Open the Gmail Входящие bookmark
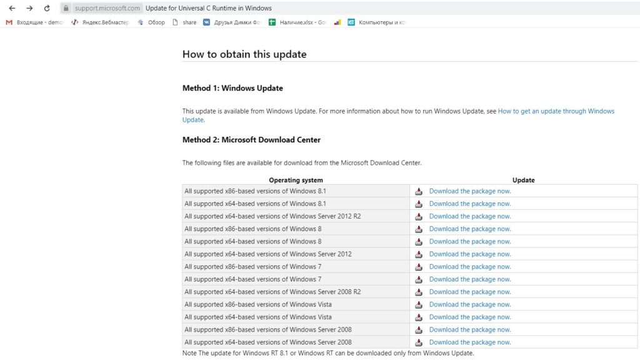The width and height of the screenshot is (640, 364). [x=35, y=22]
